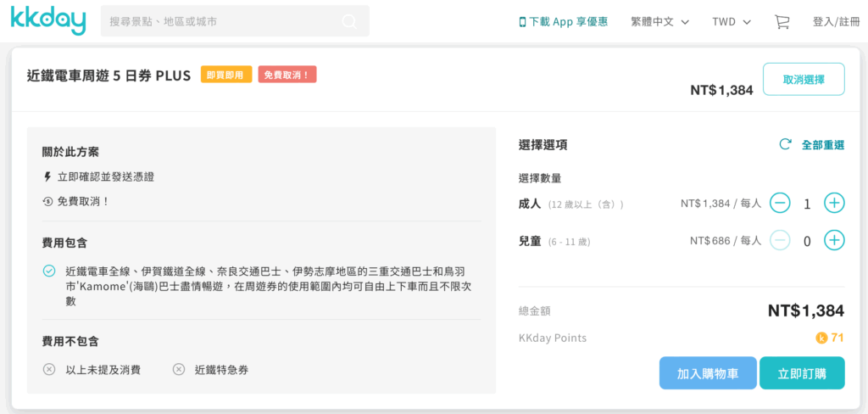This screenshot has height=414, width=868.
Task: Click the 總金額 total NT$1,384
Action: pos(805,310)
